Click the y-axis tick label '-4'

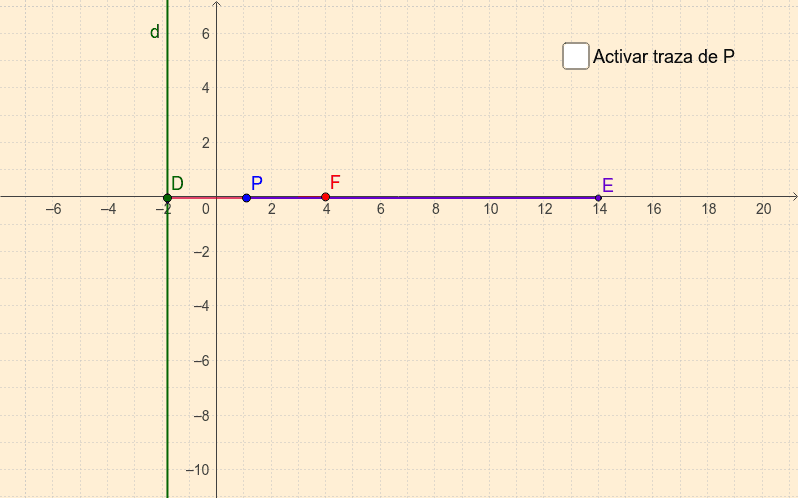[x=202, y=306]
